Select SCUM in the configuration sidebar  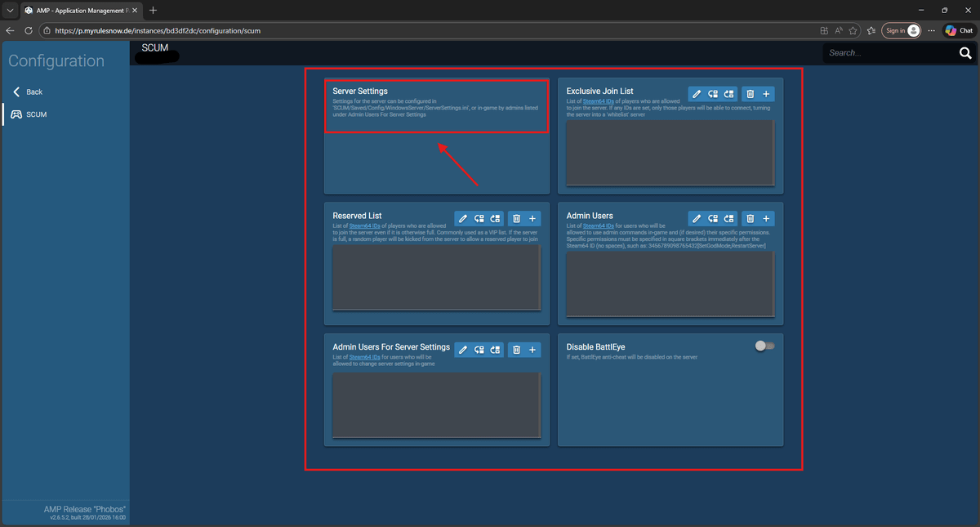pyautogui.click(x=36, y=114)
